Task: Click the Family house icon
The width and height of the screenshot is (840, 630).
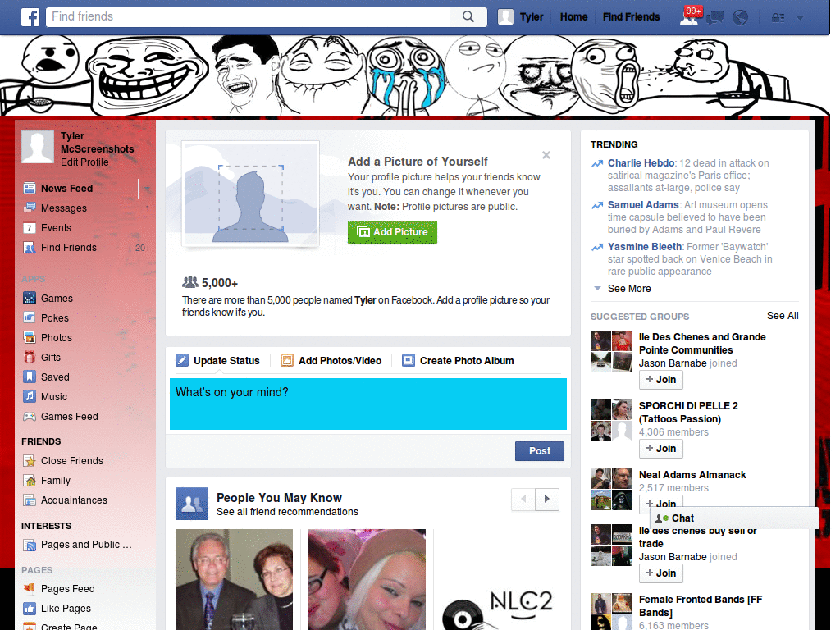Action: pyautogui.click(x=30, y=481)
